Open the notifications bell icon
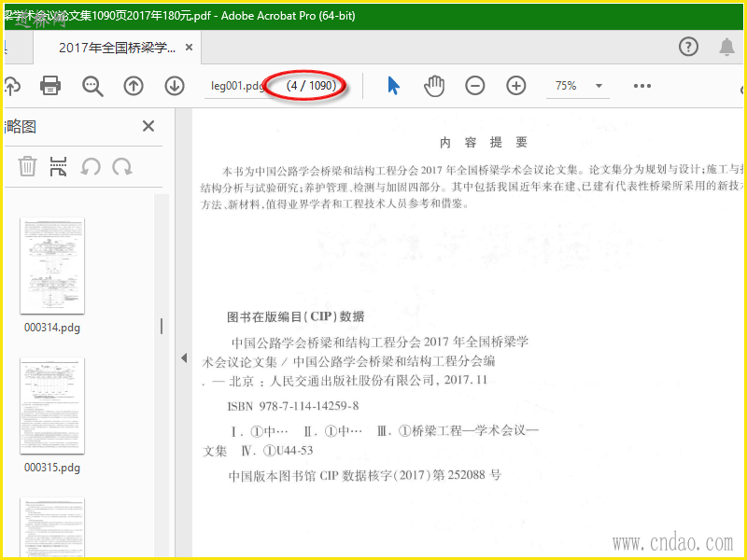747x560 pixels. pos(726,47)
